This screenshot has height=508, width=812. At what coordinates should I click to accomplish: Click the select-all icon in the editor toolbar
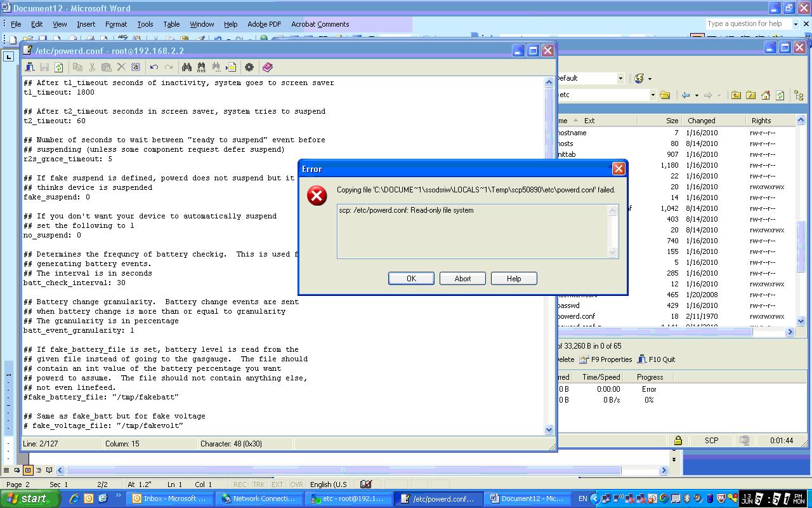coord(136,67)
